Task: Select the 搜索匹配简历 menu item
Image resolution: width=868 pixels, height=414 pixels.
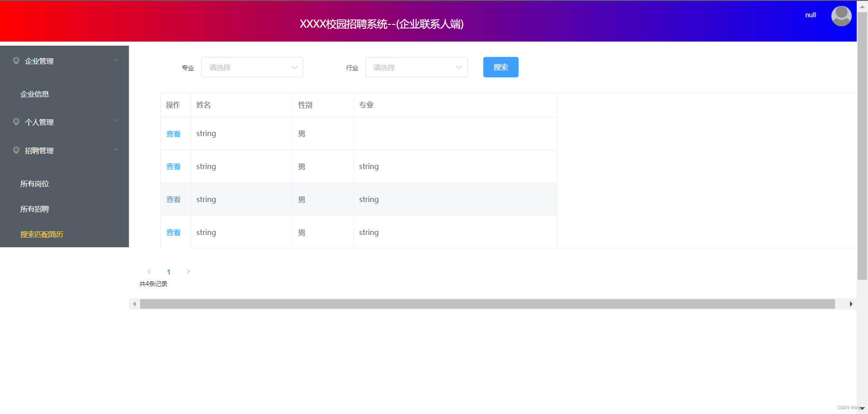Action: [42, 234]
